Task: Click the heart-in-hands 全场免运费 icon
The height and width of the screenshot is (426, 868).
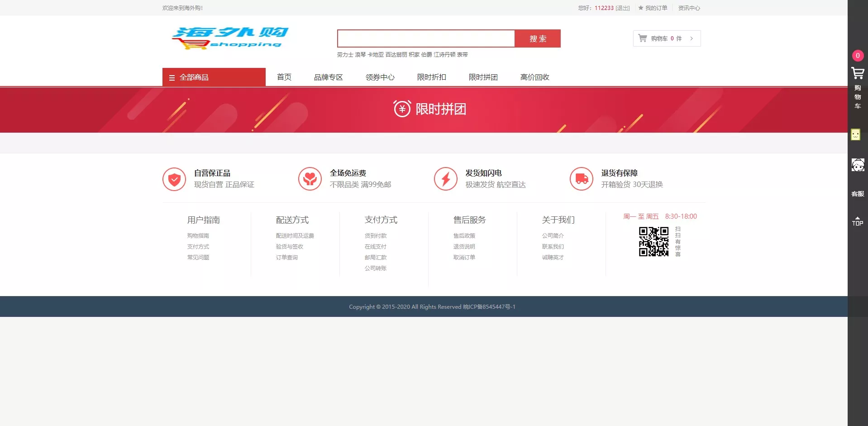Action: tap(310, 179)
